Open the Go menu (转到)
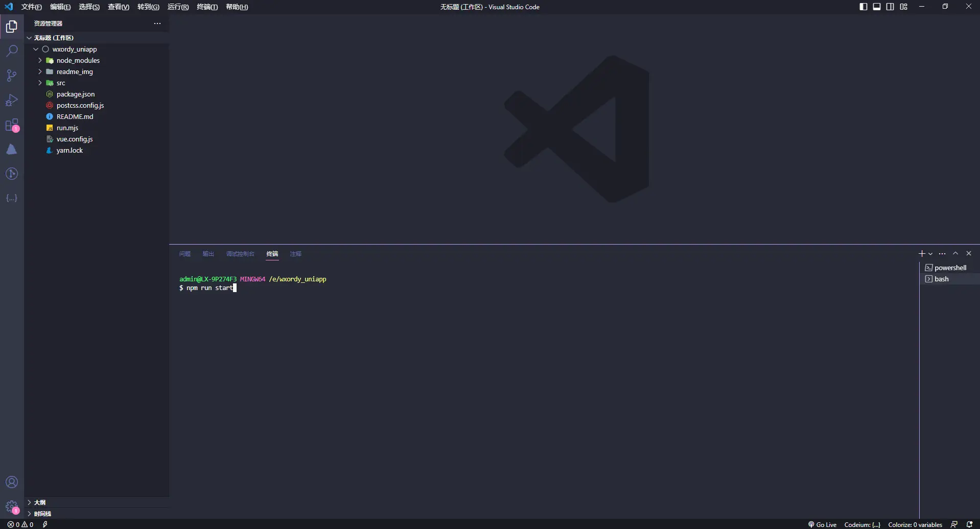Screen dimensions: 980x529 click(148, 7)
